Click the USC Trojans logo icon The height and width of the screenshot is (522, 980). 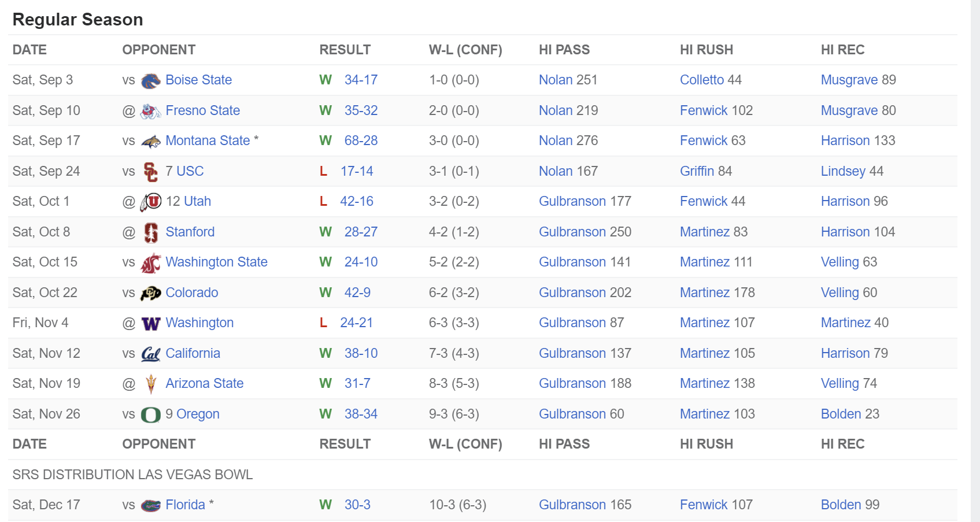point(151,172)
